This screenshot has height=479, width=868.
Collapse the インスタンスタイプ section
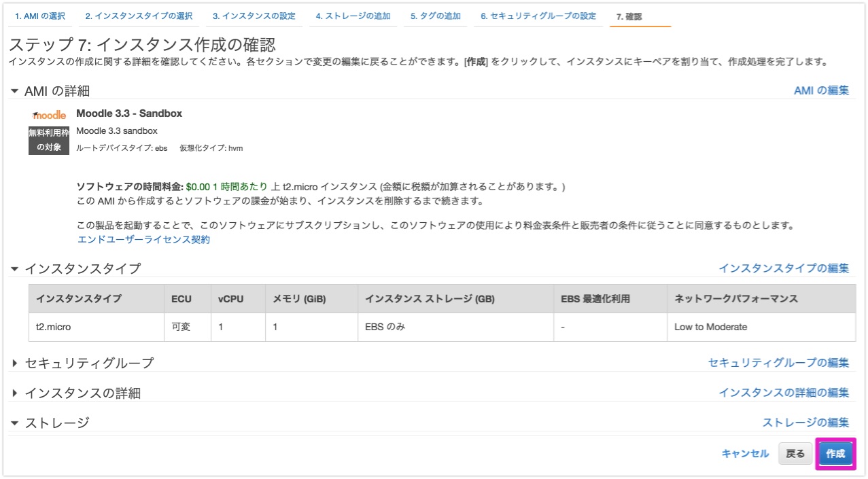coord(15,269)
